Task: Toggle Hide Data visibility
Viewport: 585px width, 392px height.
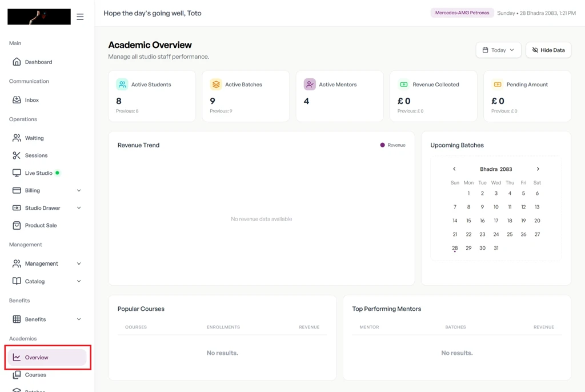Action: [548, 50]
